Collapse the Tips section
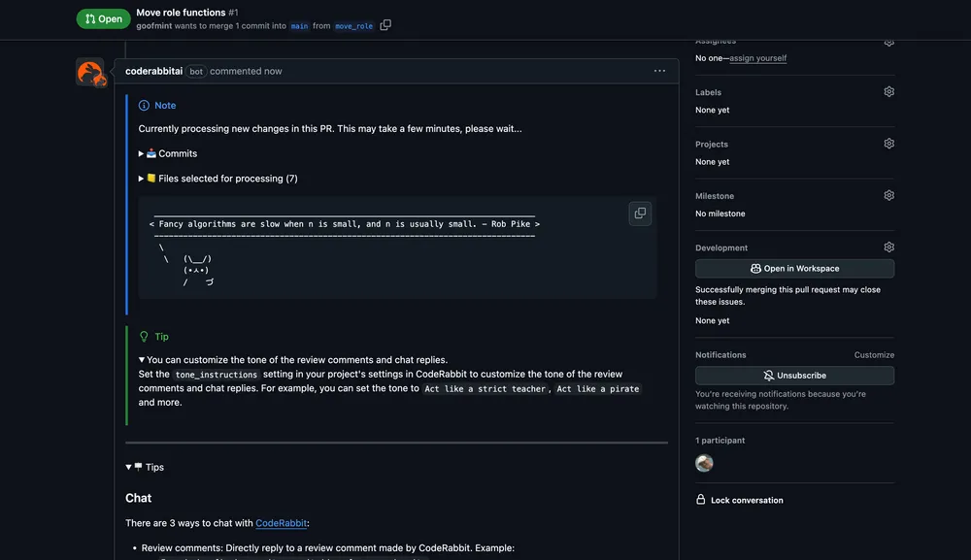 [145, 467]
